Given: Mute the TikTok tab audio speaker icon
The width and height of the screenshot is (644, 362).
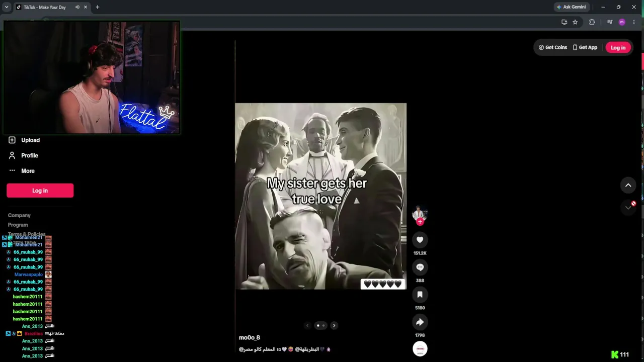Looking at the screenshot, I should 77,7.
